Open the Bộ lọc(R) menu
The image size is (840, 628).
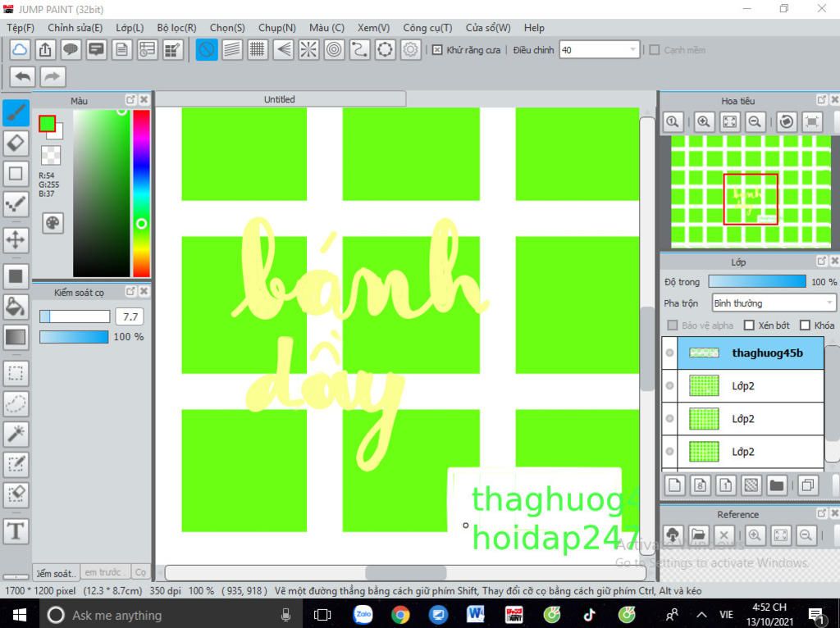177,28
